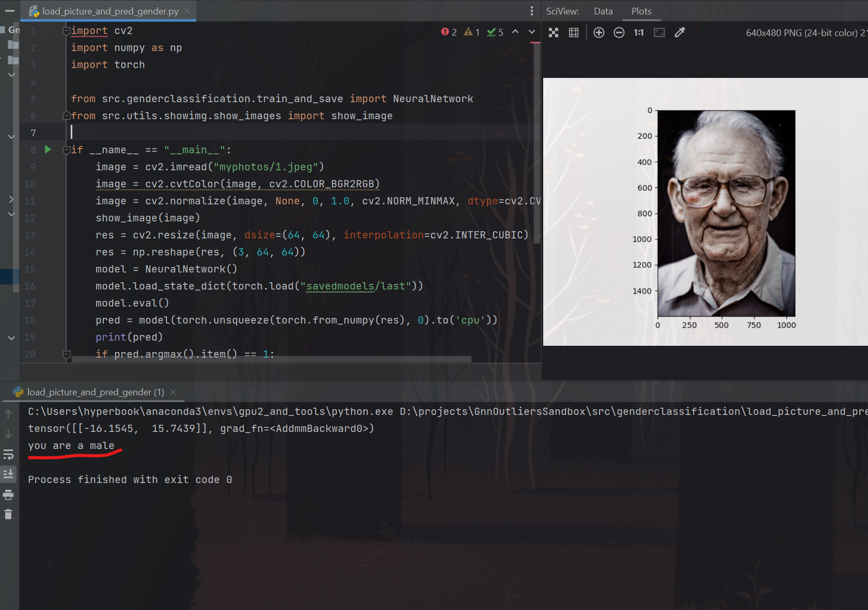This screenshot has height=610, width=868.
Task: Switch to the Data tab in SciView
Action: (x=603, y=11)
